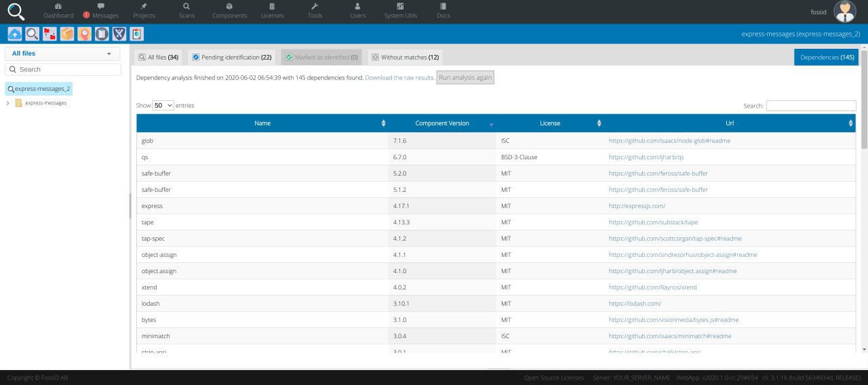This screenshot has height=385, width=868.
Task: Sort table by Url column
Action: tap(730, 123)
